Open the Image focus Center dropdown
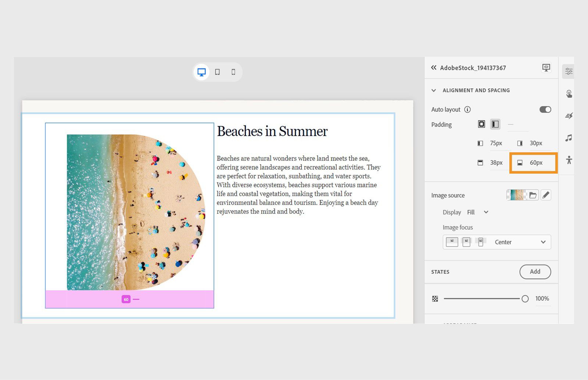588x380 pixels. (497, 242)
